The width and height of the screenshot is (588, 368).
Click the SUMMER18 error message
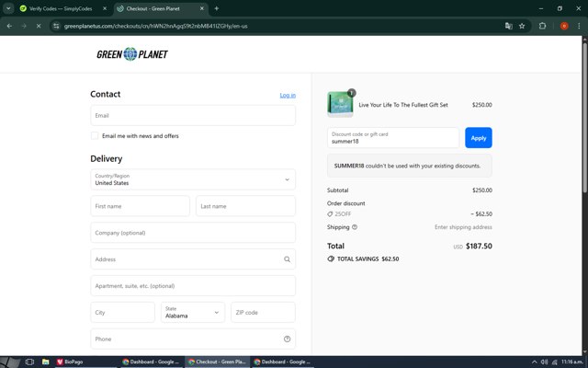click(x=410, y=166)
